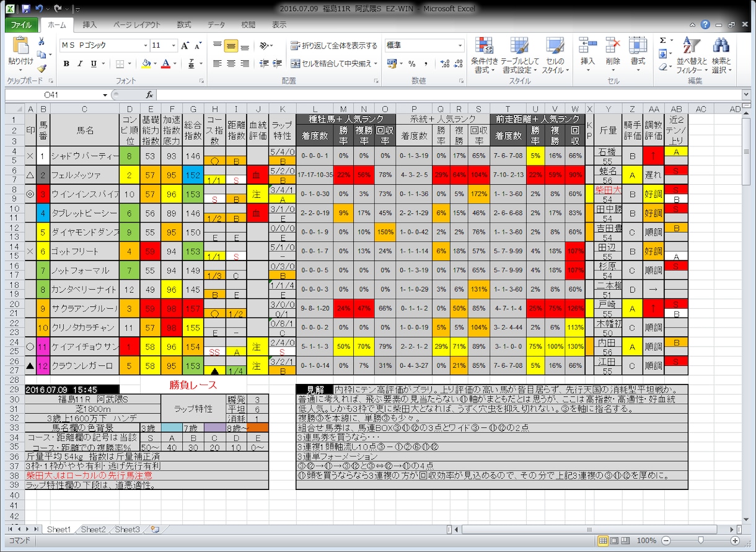Click the Decrease Indent icon
This screenshot has height=552, width=756.
point(263,63)
